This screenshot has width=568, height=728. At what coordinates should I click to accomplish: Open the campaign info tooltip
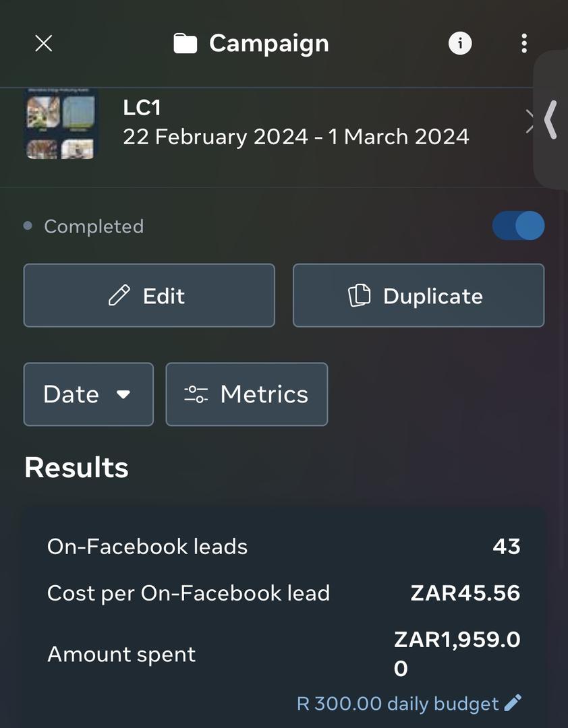(x=459, y=42)
